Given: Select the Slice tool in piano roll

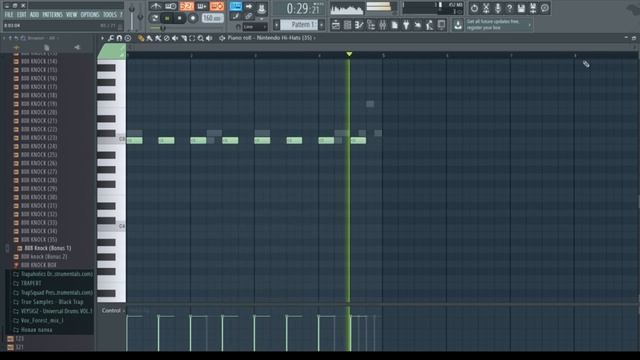Looking at the screenshot, I should (x=184, y=38).
